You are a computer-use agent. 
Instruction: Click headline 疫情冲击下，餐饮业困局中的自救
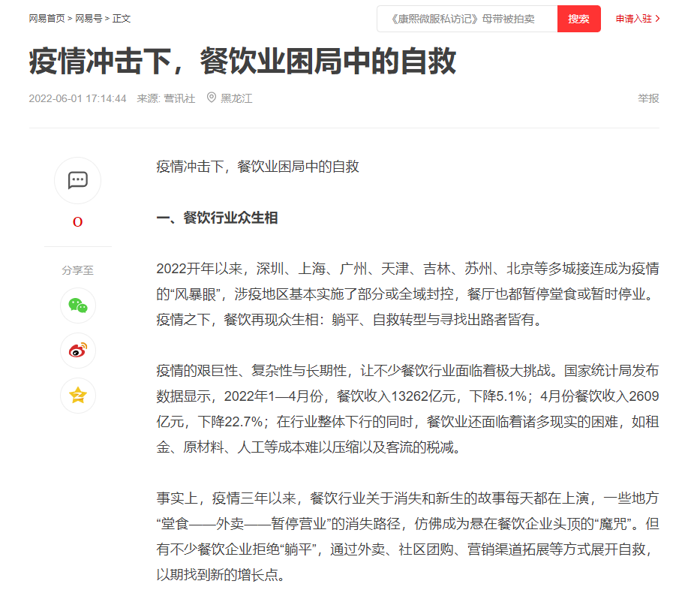pos(243,62)
